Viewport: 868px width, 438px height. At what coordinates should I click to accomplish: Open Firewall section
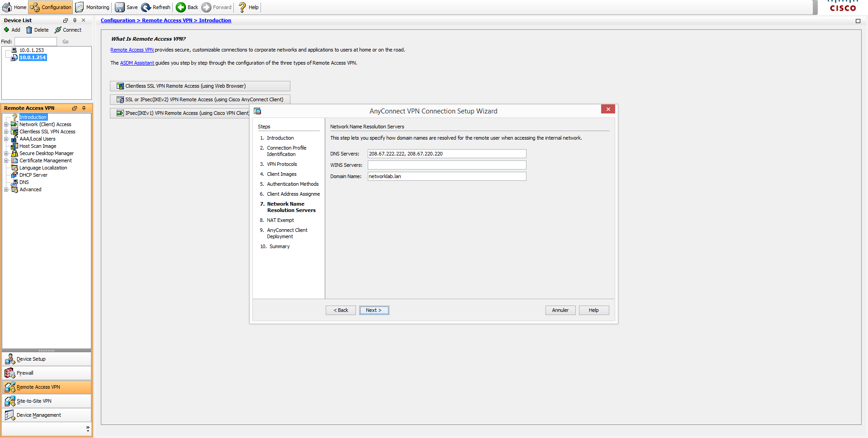tap(47, 373)
